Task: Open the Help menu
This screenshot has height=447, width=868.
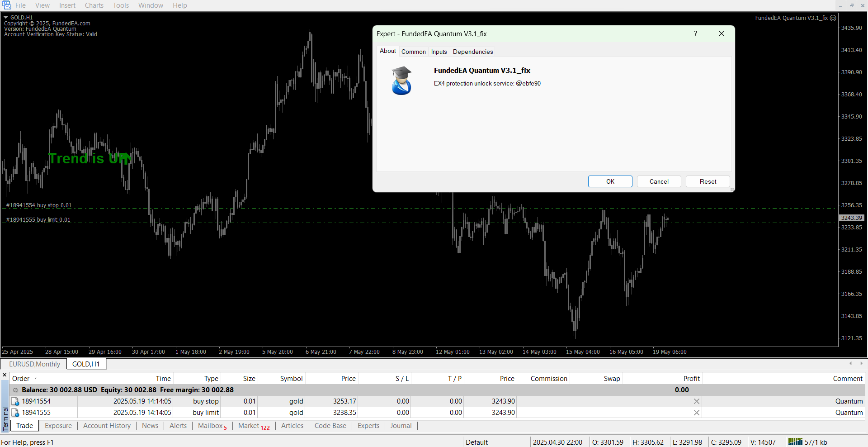Action: coord(179,5)
